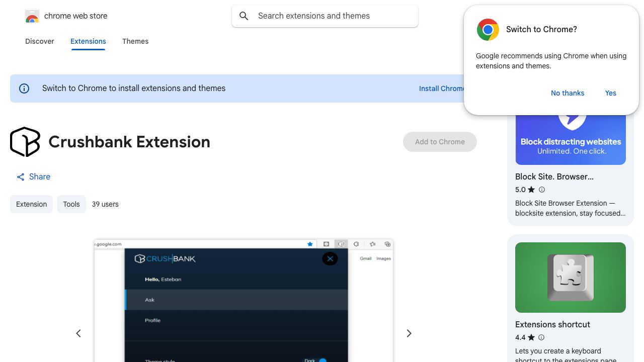644x362 pixels.
Task: Click the Lets you create a keyboard description
Action: pos(566,355)
